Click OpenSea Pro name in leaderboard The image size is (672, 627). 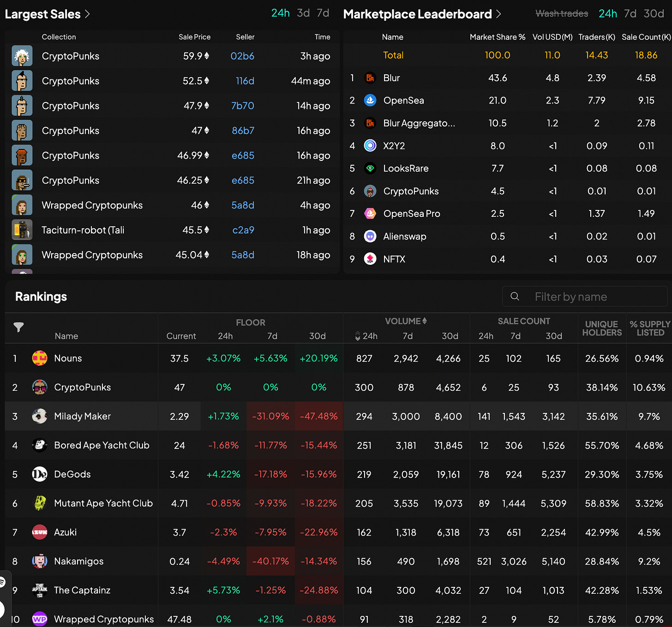[412, 214]
